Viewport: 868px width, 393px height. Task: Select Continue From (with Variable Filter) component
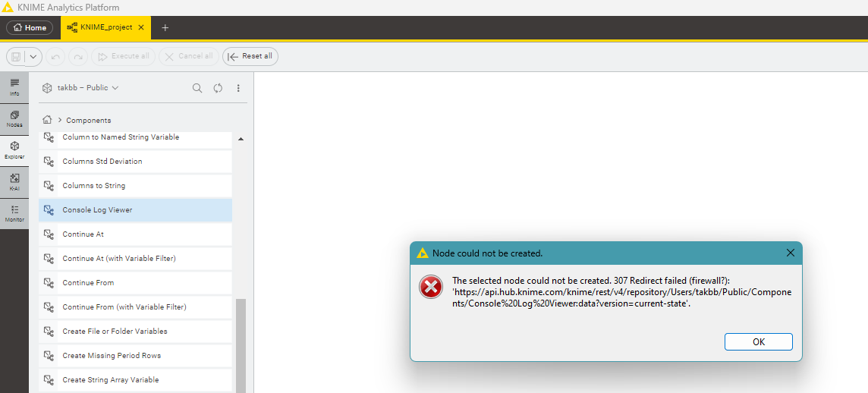point(136,307)
